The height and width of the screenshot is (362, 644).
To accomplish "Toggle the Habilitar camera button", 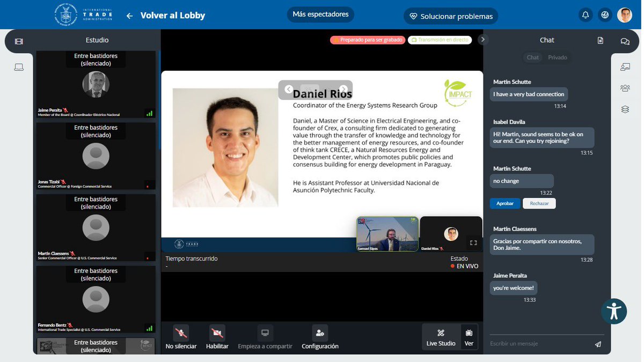I will (x=217, y=337).
